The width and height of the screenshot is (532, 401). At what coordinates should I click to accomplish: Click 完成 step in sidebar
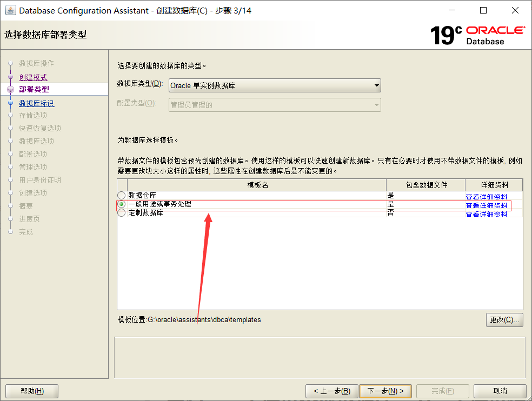(26, 232)
